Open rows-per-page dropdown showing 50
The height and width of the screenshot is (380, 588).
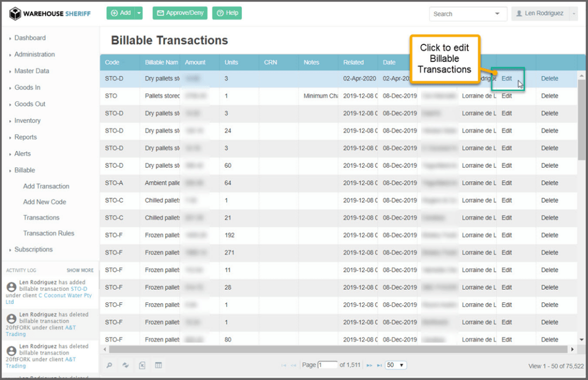point(396,365)
